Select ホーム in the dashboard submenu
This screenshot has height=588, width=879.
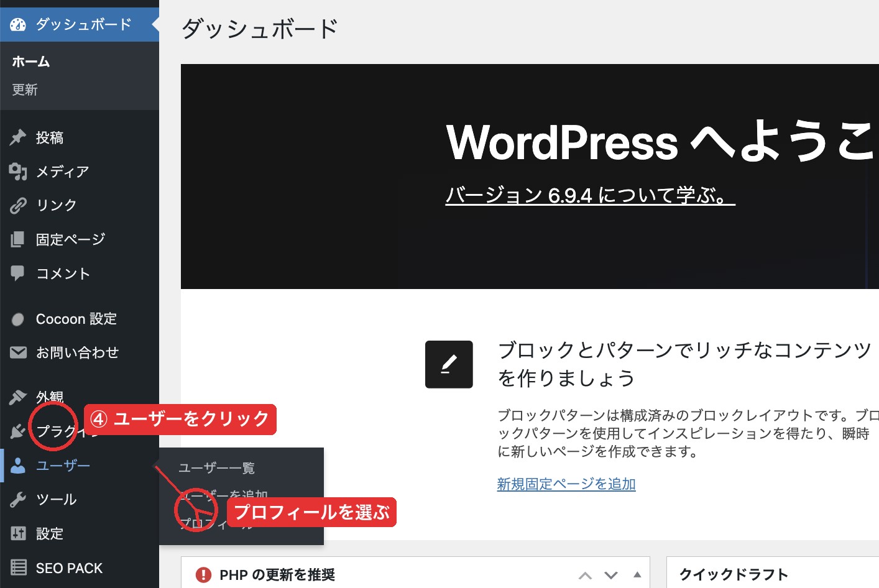(x=30, y=62)
